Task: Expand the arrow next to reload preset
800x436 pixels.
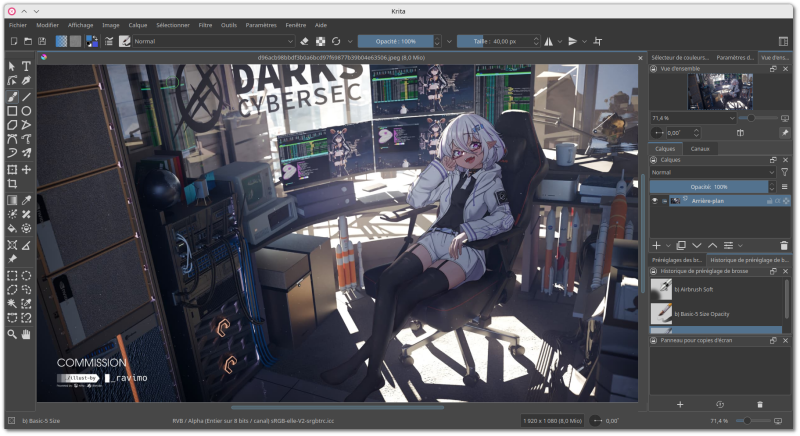Action: [x=350, y=41]
